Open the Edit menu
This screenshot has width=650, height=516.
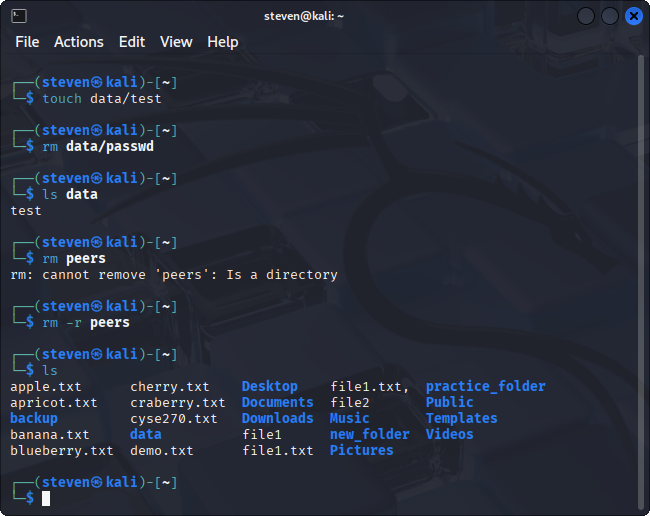(131, 42)
